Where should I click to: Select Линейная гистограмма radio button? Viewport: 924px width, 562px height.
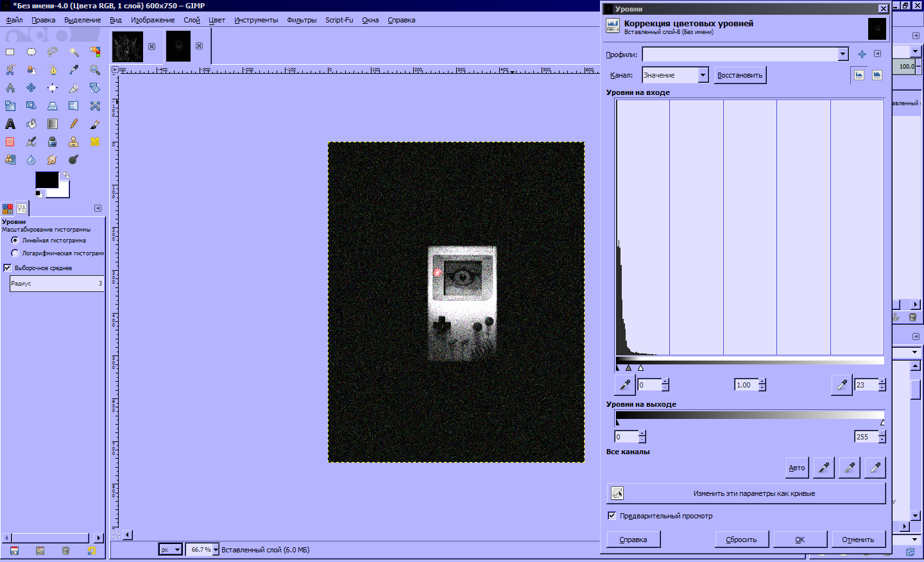[15, 240]
